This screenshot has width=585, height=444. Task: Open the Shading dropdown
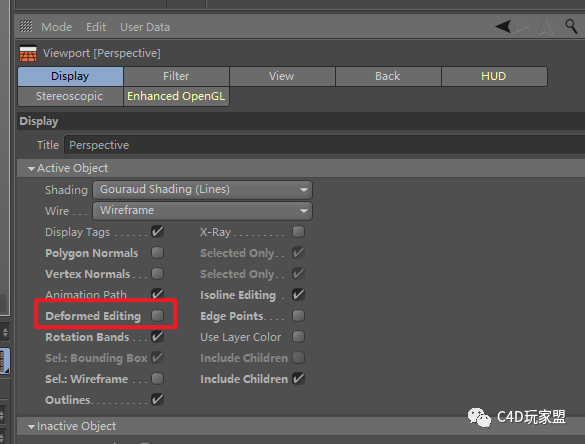[202, 190]
